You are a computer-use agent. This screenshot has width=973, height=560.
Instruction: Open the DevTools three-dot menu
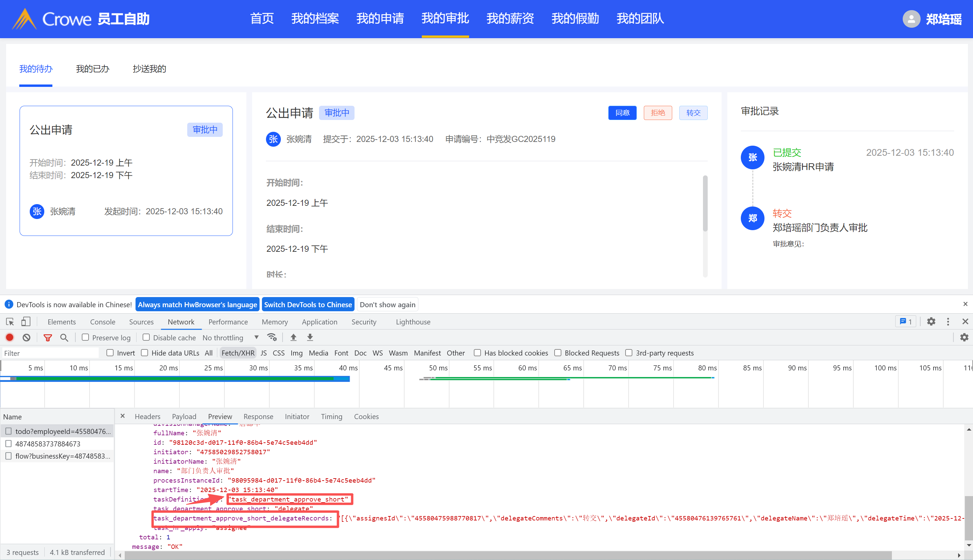948,322
